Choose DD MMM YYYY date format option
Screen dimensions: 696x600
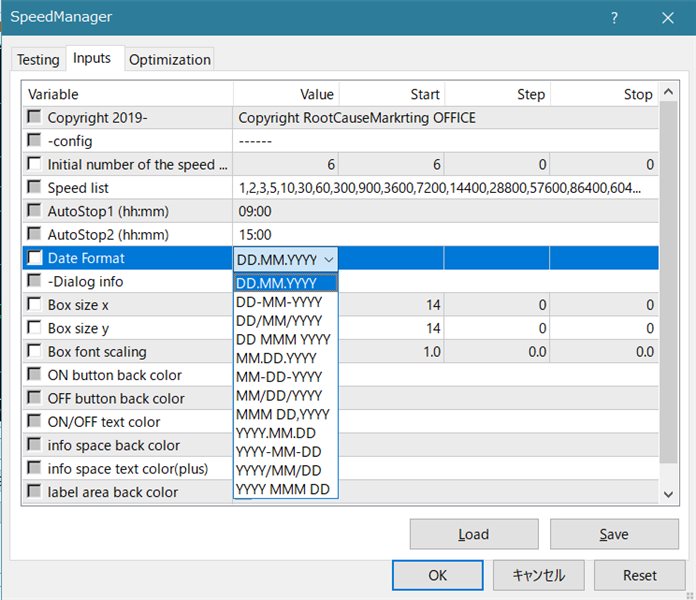point(285,339)
